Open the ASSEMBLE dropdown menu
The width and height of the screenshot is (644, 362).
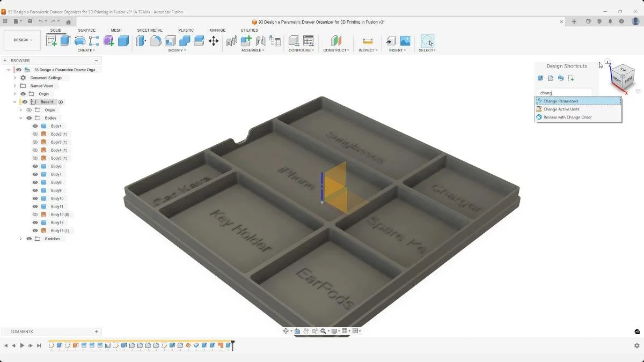pyautogui.click(x=253, y=50)
